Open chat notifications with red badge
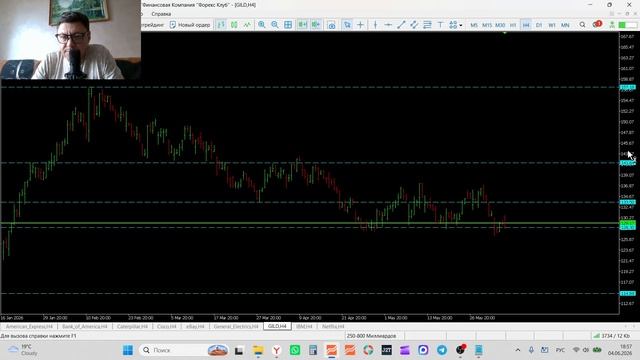The height and width of the screenshot is (360, 640). [x=597, y=24]
